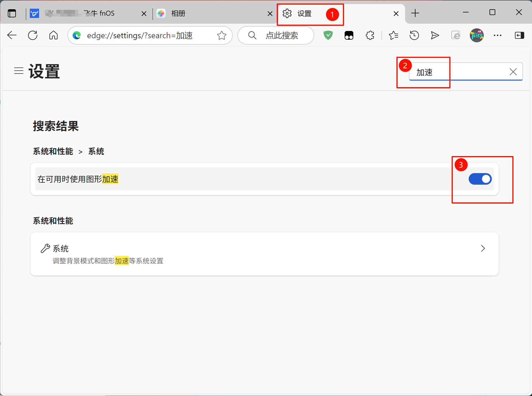Add this page to favorites star
The image size is (532, 396).
click(222, 35)
